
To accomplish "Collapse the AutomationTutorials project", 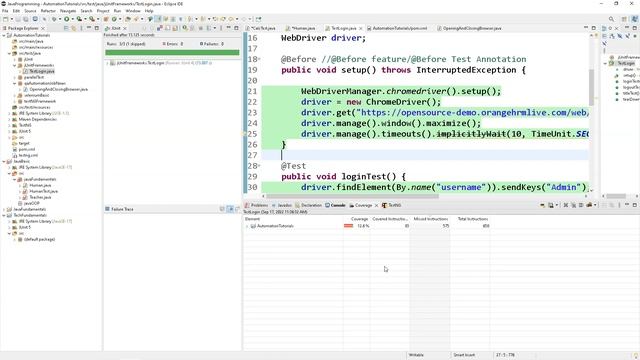I will point(4,36).
